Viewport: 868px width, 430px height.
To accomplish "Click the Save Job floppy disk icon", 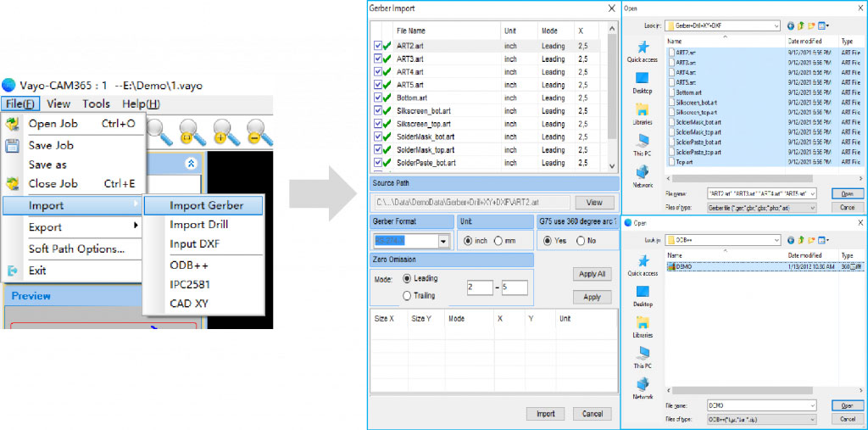I will point(13,145).
